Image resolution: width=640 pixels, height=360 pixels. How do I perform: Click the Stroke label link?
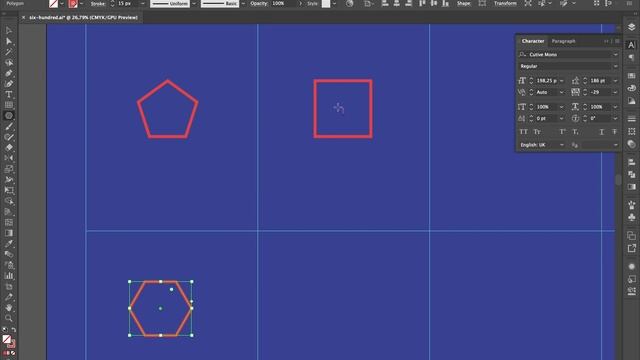coord(98,4)
